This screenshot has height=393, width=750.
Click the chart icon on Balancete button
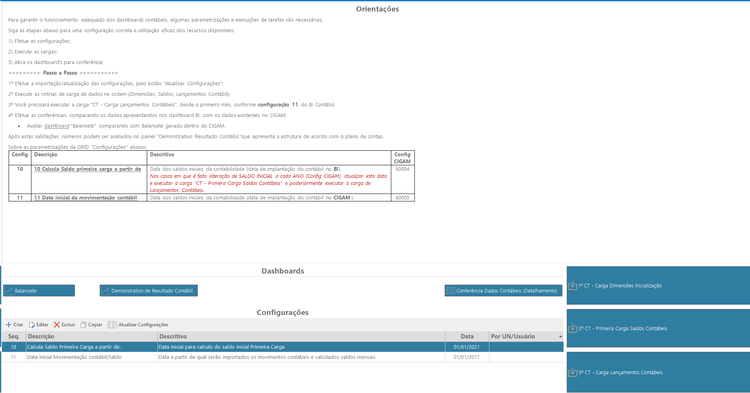click(9, 291)
